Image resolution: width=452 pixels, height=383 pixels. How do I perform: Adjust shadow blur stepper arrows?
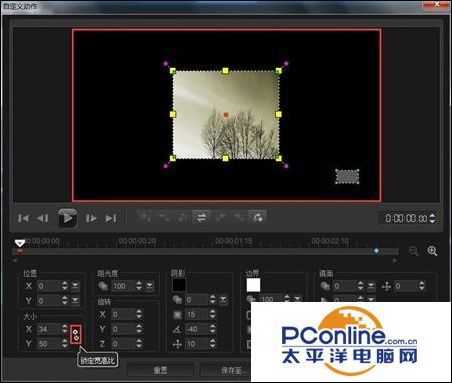213,314
